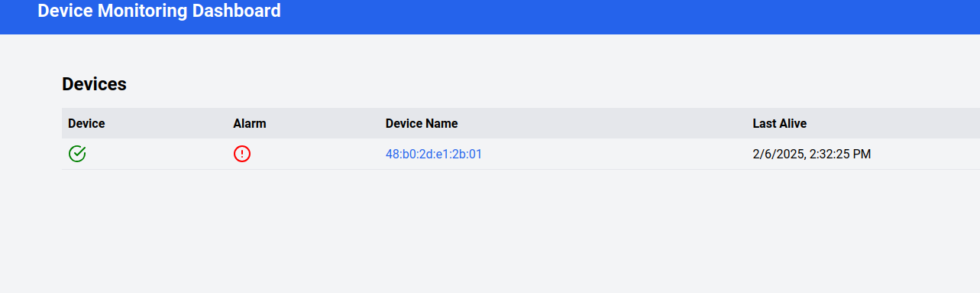Click inside the circle of the alarm icon

tap(242, 154)
